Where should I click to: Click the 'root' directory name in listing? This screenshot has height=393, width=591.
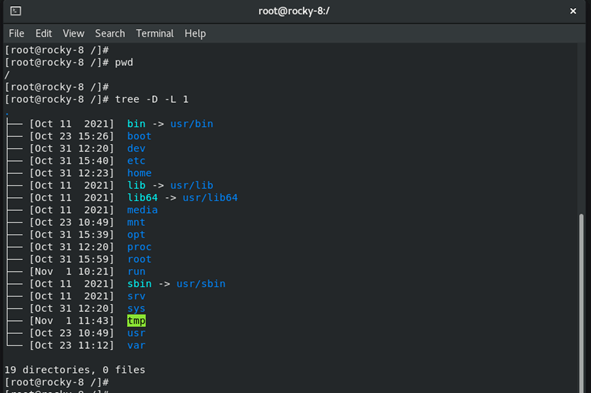click(x=139, y=259)
